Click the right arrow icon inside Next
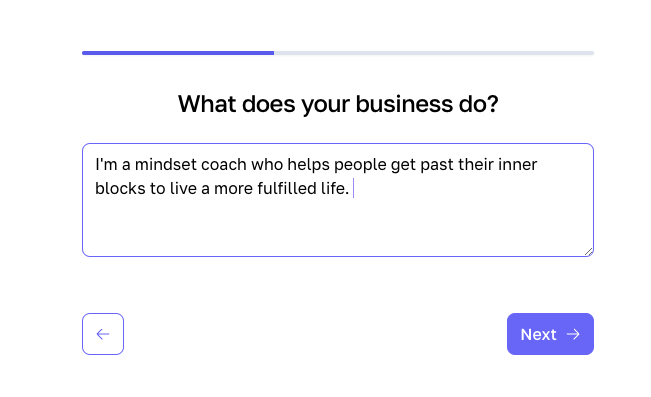The height and width of the screenshot is (397, 651). pos(573,334)
